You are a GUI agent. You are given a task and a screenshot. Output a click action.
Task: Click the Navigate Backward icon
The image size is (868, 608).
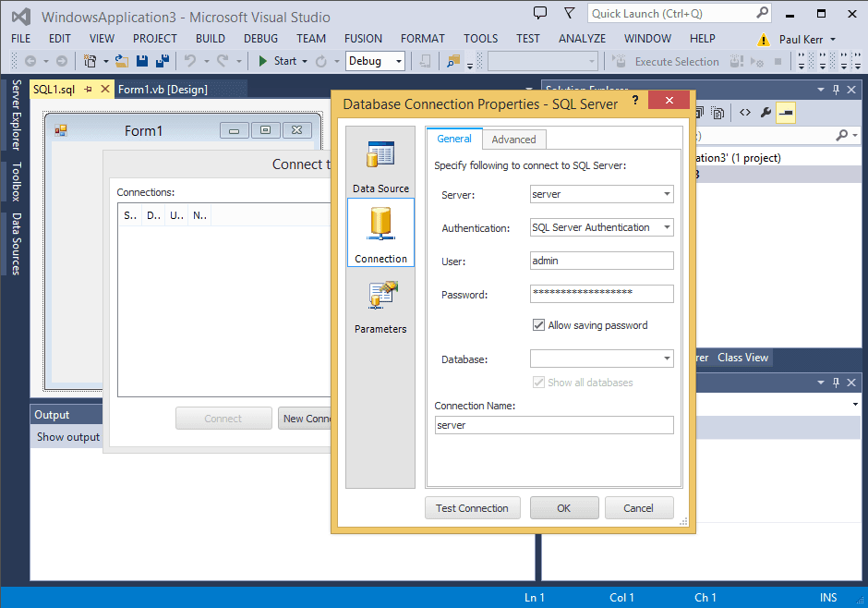pyautogui.click(x=30, y=61)
